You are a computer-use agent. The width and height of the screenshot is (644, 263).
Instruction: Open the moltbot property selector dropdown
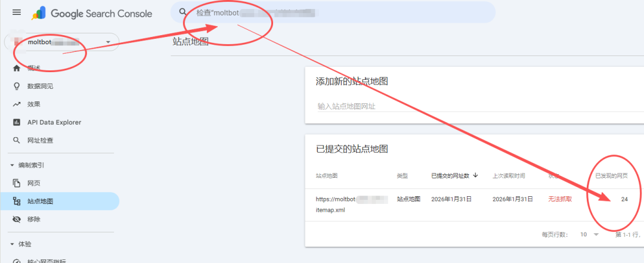[61, 42]
